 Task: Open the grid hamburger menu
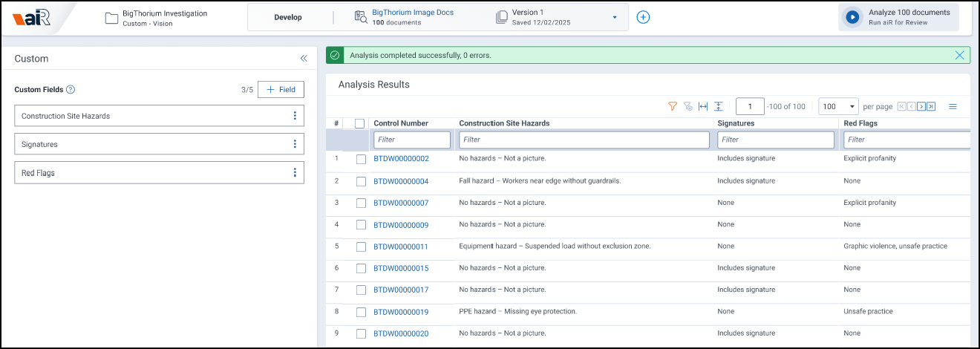(x=953, y=107)
